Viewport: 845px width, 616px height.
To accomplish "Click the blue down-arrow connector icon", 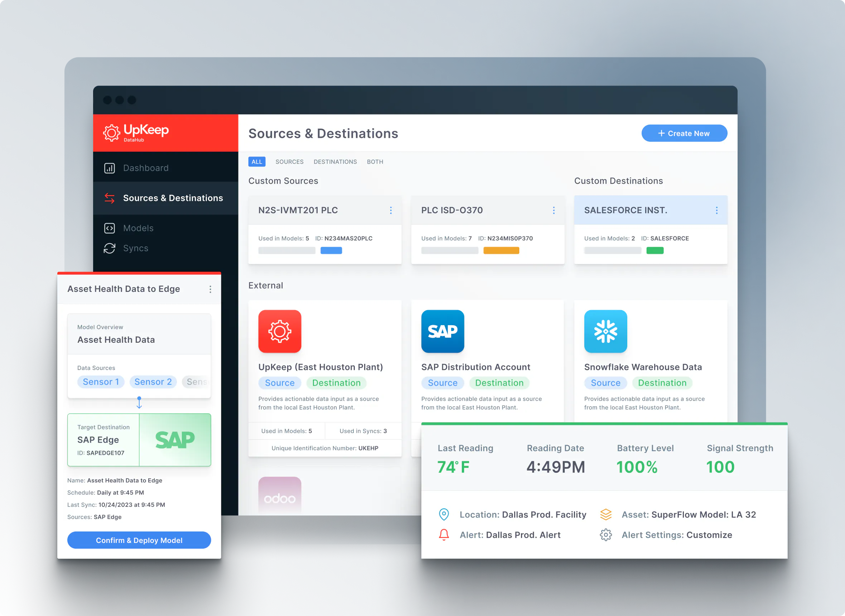I will pyautogui.click(x=139, y=402).
